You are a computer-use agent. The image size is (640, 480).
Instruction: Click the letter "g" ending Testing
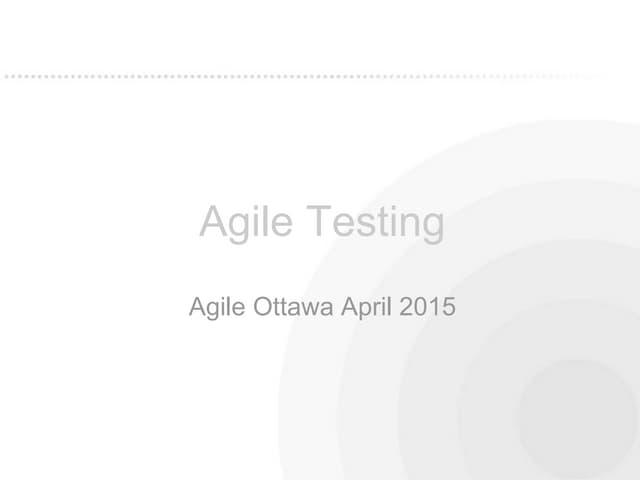coord(431,226)
